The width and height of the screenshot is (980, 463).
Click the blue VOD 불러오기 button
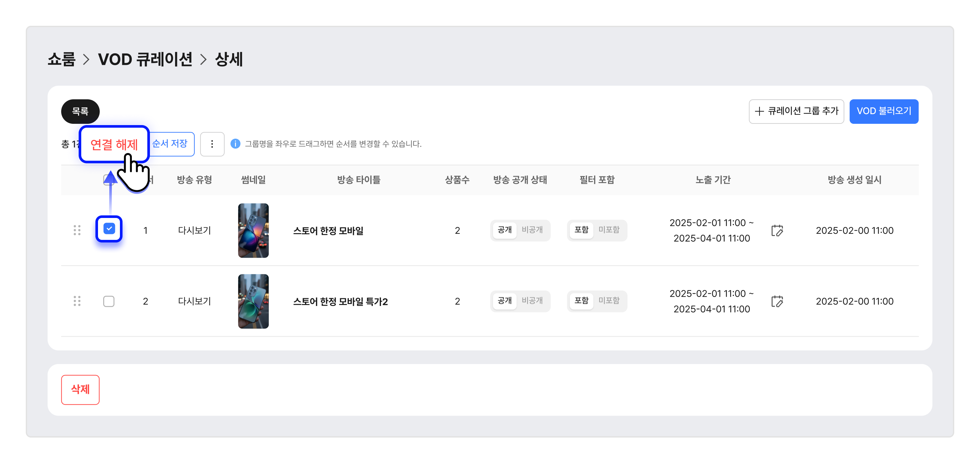point(884,111)
